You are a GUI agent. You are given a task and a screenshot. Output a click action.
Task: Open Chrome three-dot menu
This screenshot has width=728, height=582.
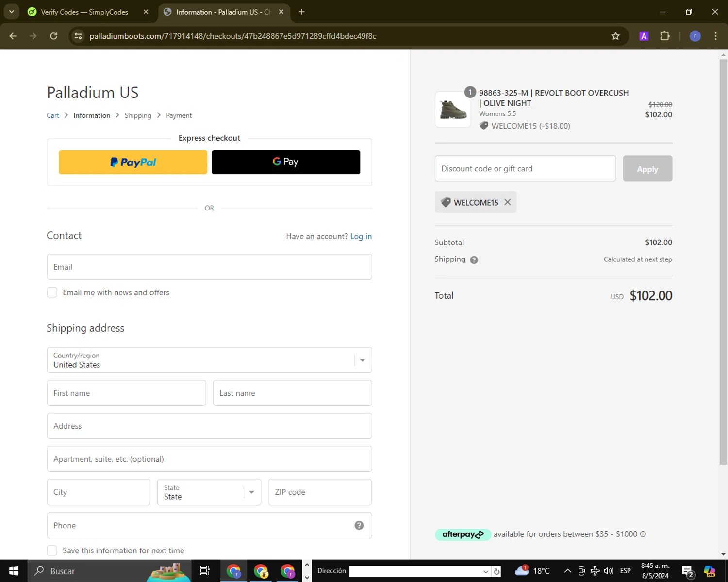tap(715, 36)
